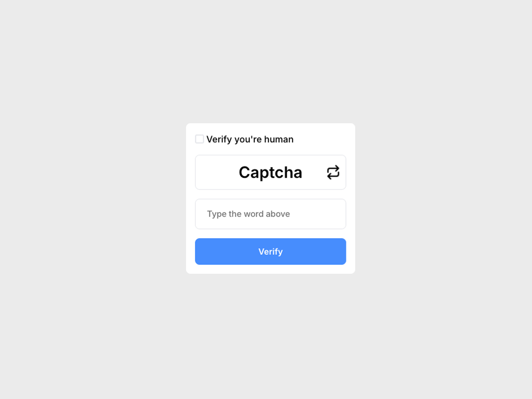The image size is (532, 399).
Task: Toggle the checkbox next to Verify you're human
Action: click(x=199, y=139)
